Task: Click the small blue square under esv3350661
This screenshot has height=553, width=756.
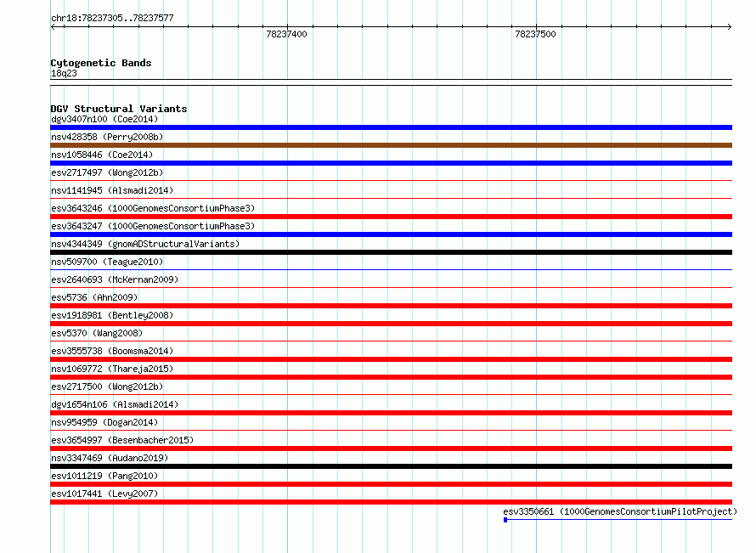Action: 505,520
